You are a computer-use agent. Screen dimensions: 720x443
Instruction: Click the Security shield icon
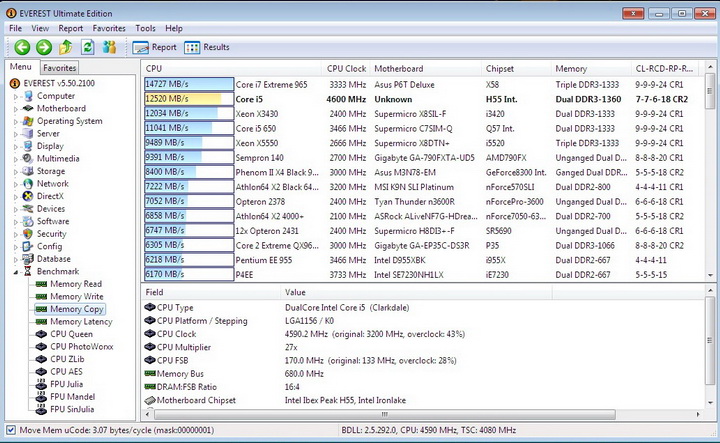28,234
